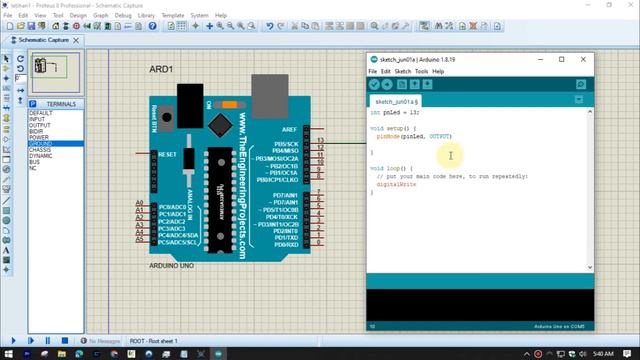This screenshot has height=360, width=640.
Task: Click the Redo arrow in Proteus toolbar
Action: 280,26
